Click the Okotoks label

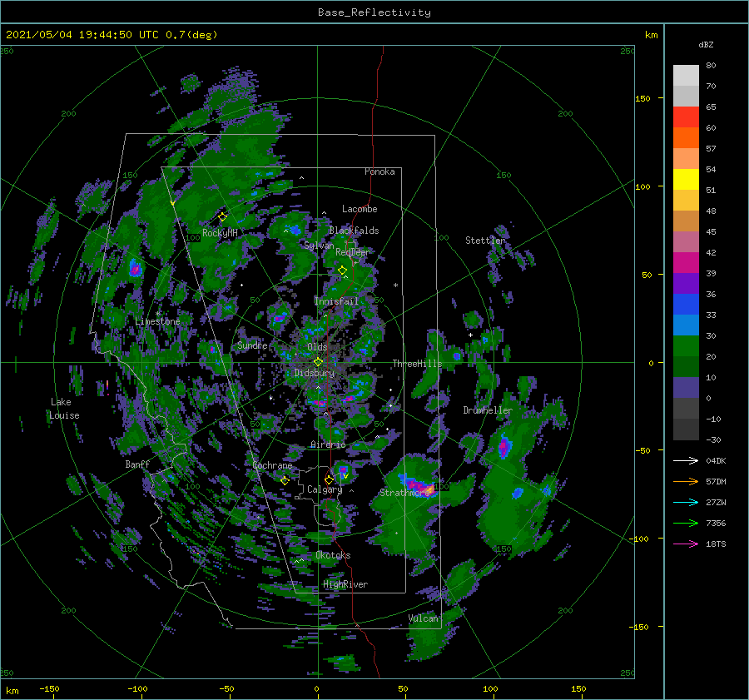pyautogui.click(x=333, y=555)
